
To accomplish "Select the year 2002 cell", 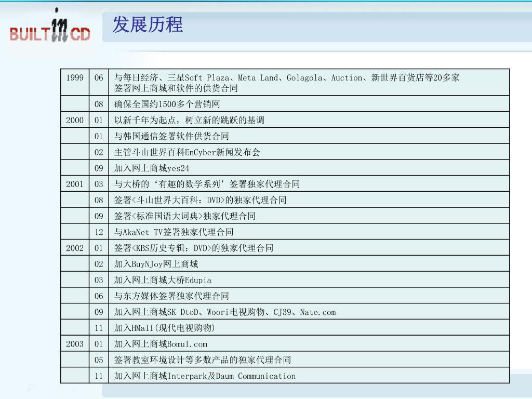I will pos(75,248).
